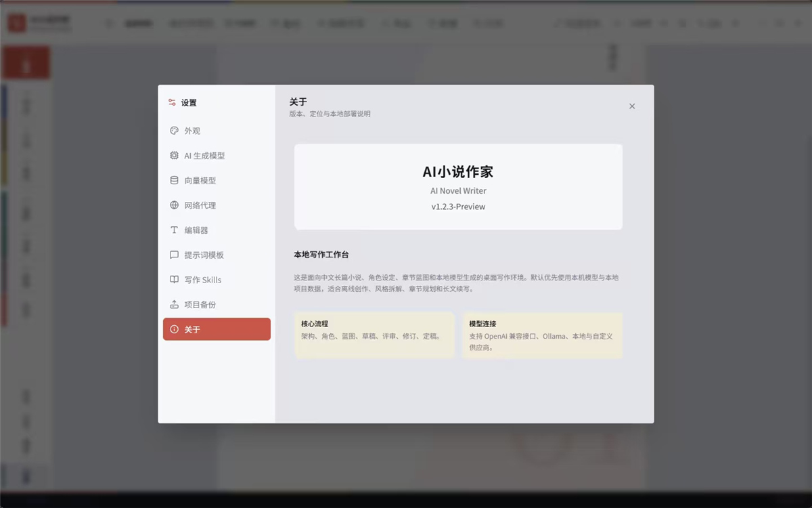Go to 项目备份 backup settings
This screenshot has height=508, width=812.
pos(217,305)
